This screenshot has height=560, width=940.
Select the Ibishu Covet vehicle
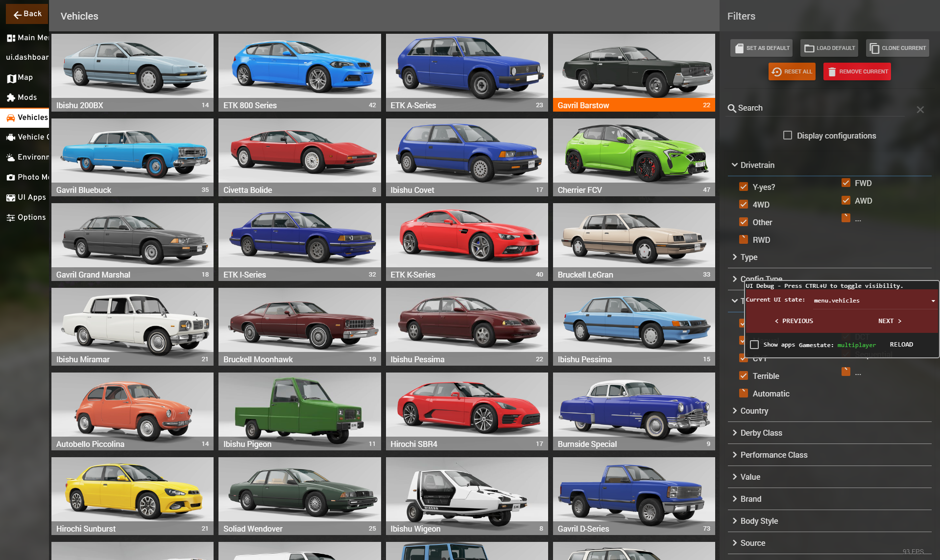click(467, 157)
